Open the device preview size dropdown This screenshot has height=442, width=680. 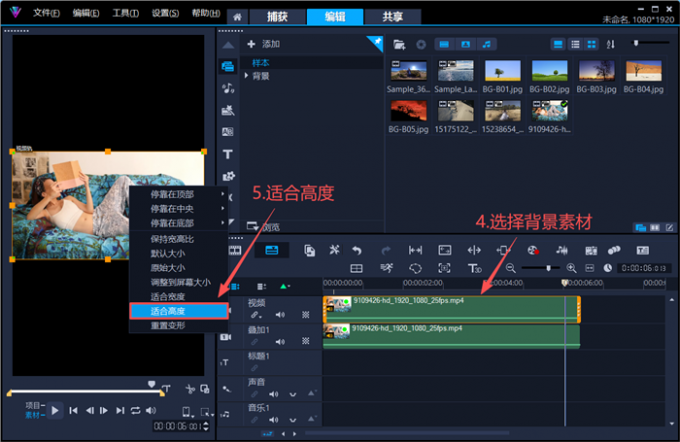click(x=187, y=412)
